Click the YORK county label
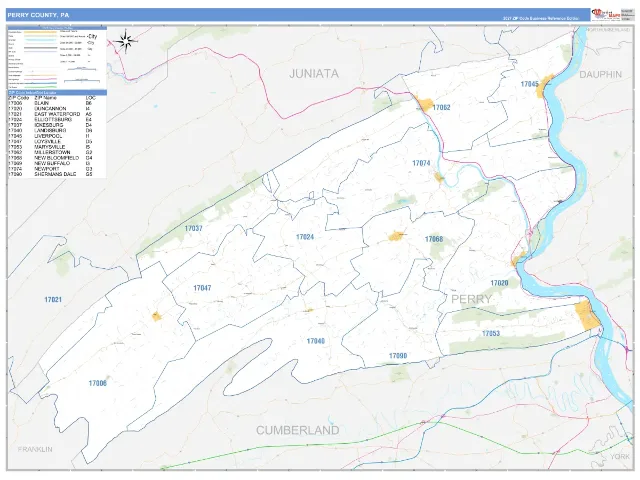Image resolution: width=640 pixels, height=480 pixels. pyautogui.click(x=620, y=456)
